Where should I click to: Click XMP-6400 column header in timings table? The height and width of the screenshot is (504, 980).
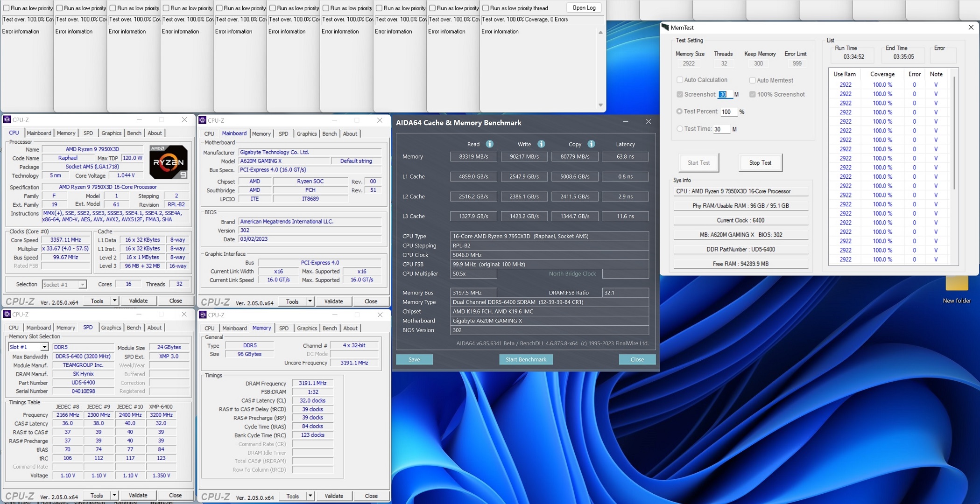[x=161, y=406]
